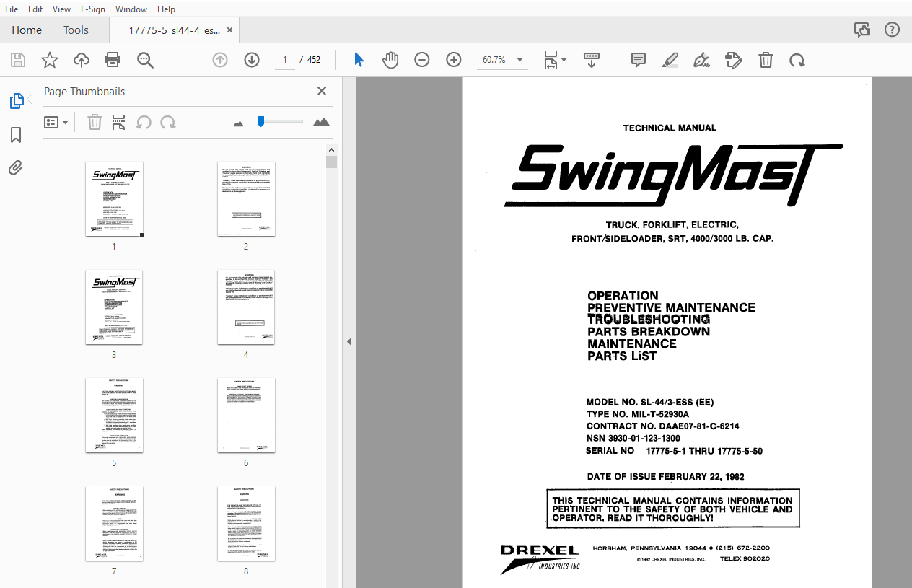This screenshot has width=912, height=588.
Task: Open the View menu
Action: click(61, 9)
